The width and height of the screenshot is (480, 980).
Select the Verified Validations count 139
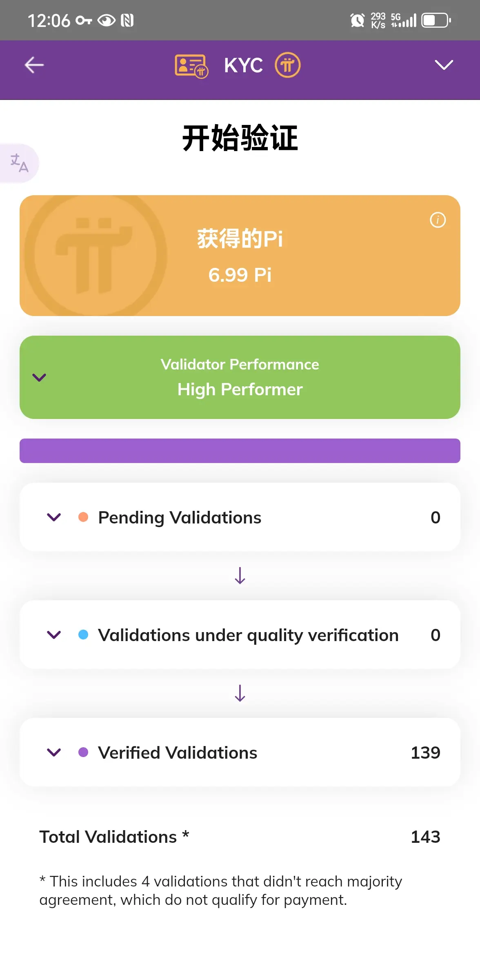point(425,753)
